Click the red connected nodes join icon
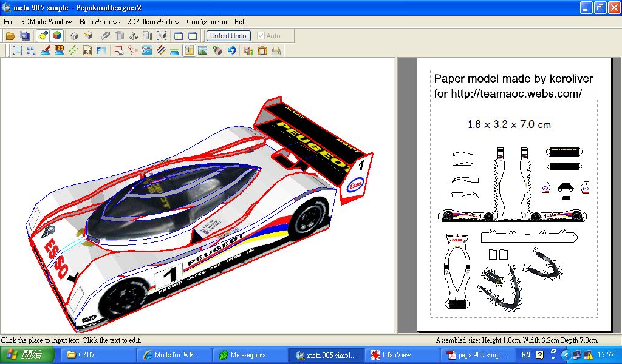This screenshot has height=364, width=622. tap(132, 51)
